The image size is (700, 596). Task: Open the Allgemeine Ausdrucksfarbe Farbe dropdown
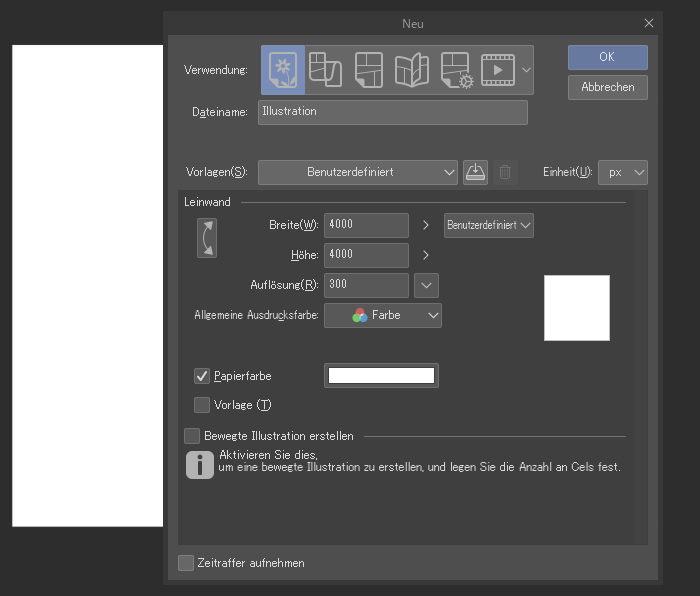[x=383, y=315]
